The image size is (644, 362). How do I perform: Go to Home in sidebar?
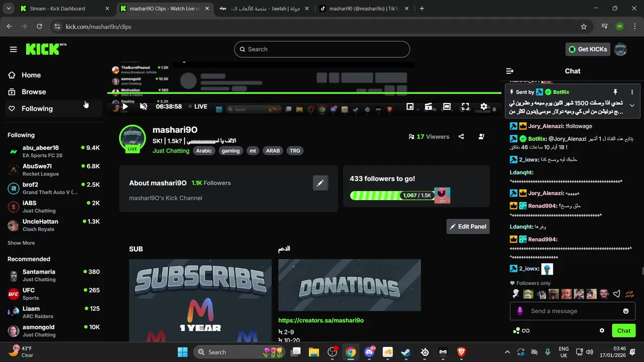coord(31,75)
